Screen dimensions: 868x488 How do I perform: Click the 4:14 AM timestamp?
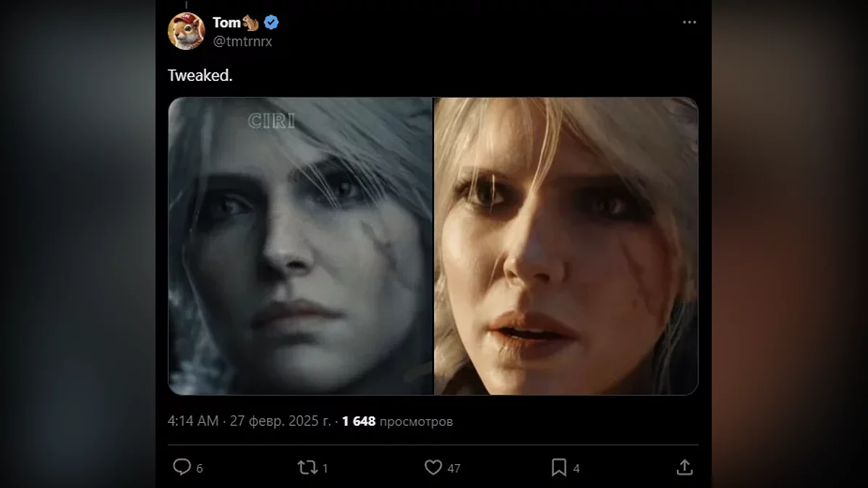point(193,421)
